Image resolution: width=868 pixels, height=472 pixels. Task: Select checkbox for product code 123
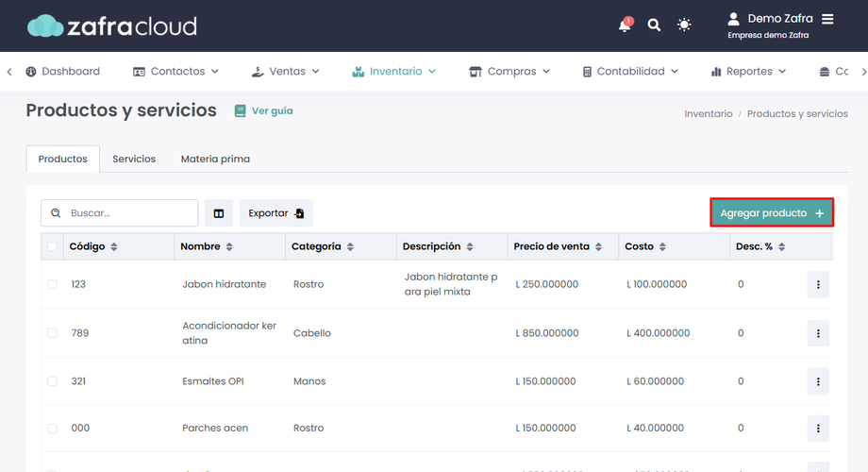(52, 284)
